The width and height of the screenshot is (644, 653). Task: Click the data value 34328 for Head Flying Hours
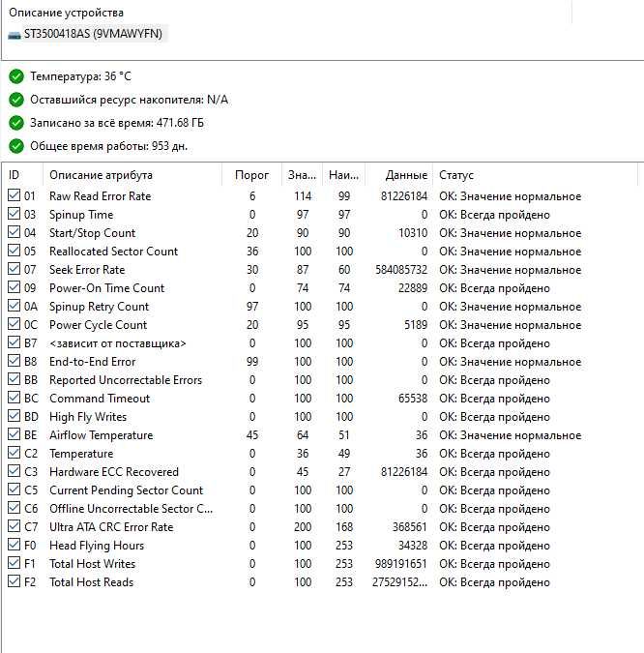coord(413,546)
